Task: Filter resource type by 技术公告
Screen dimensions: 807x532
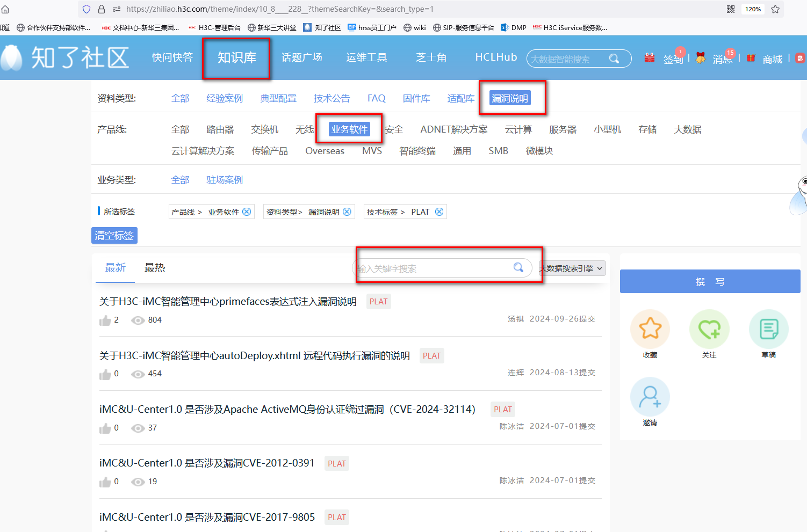Action: (x=332, y=98)
